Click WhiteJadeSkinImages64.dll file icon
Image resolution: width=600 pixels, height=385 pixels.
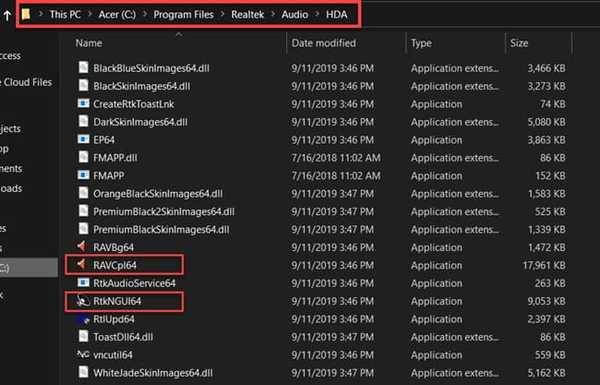(83, 372)
